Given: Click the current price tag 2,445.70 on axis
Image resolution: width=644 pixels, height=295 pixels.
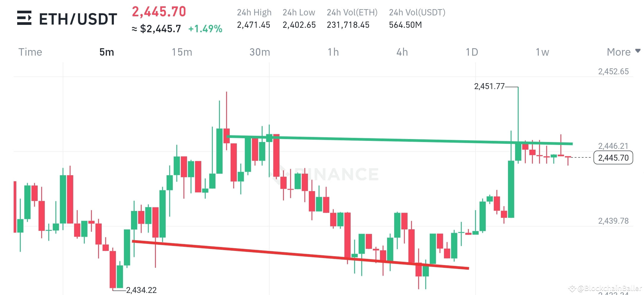Looking at the screenshot, I should [613, 158].
